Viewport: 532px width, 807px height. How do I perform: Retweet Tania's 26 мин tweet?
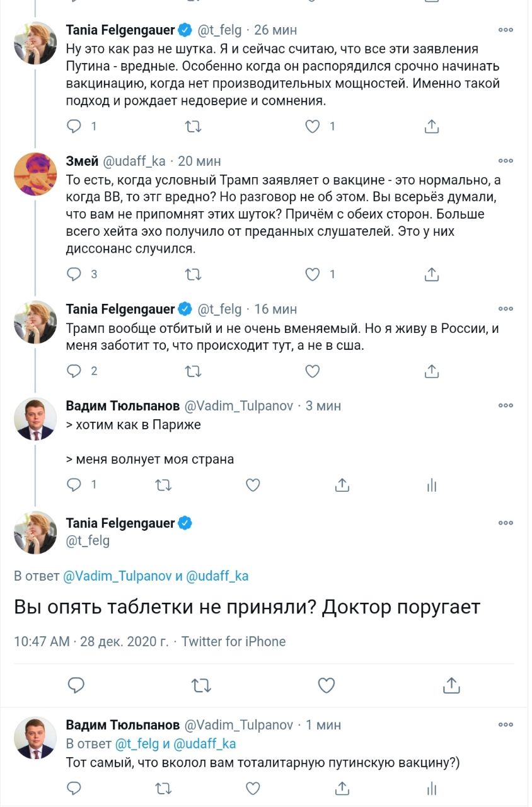tap(193, 127)
